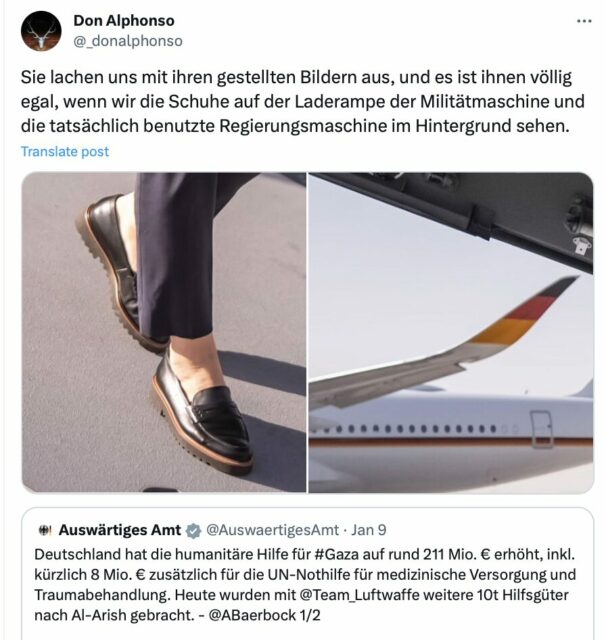Viewport: 606px width, 640px height.
Task: Open the Auswärtiges Amt account name
Action: point(120,530)
